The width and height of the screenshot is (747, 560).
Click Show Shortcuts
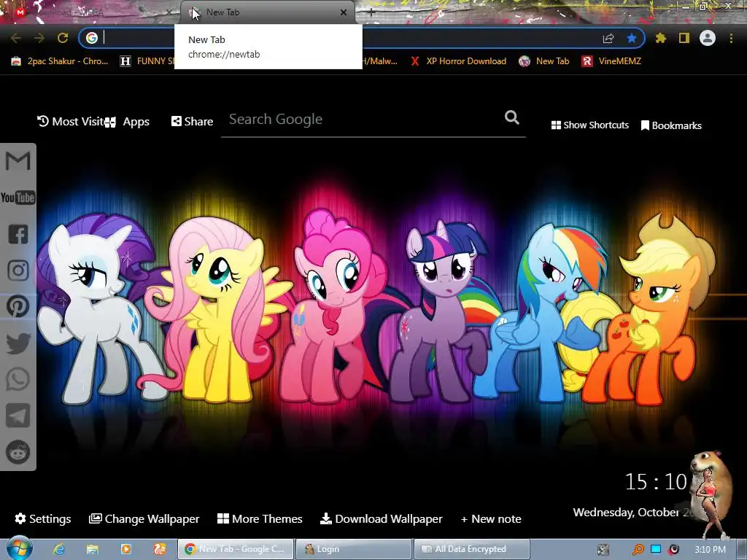pyautogui.click(x=589, y=125)
